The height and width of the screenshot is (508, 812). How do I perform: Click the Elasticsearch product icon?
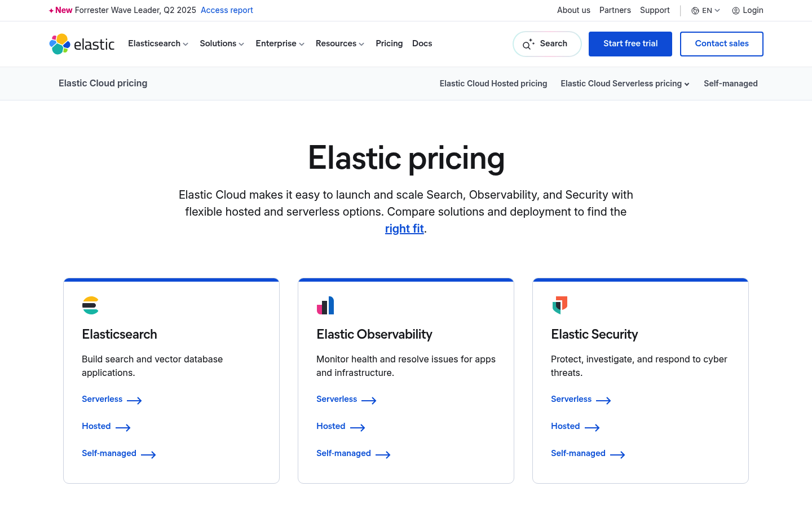[90, 305]
